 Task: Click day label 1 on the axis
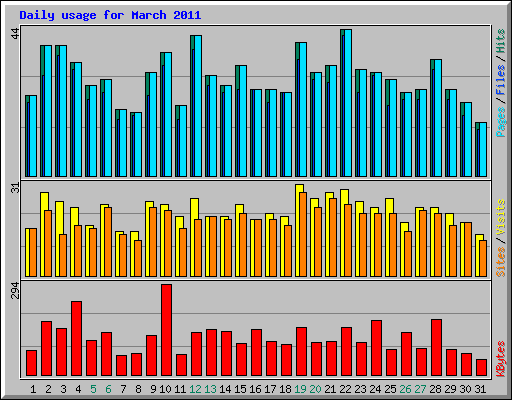tap(33, 389)
